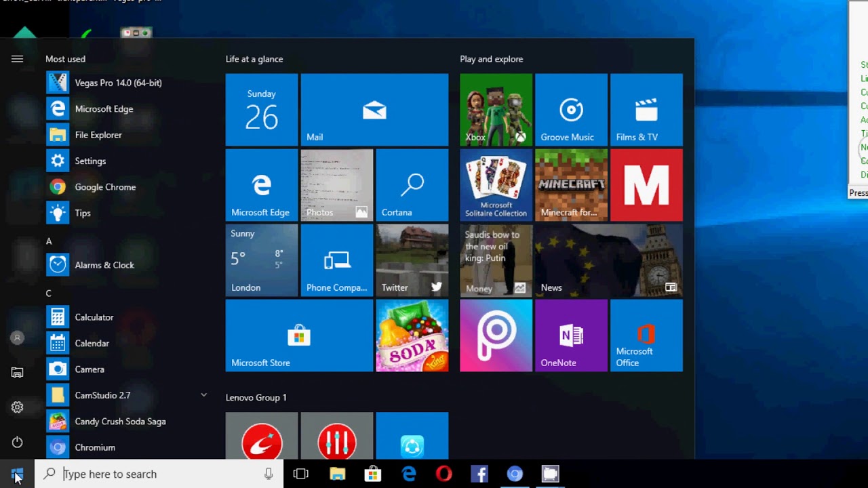Screen dimensions: 868x488
Task: Open the Films & TV tile
Action: pos(647,110)
